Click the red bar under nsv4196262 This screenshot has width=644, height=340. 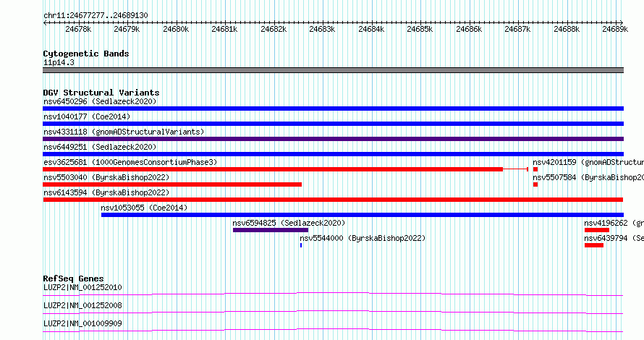tap(597, 230)
